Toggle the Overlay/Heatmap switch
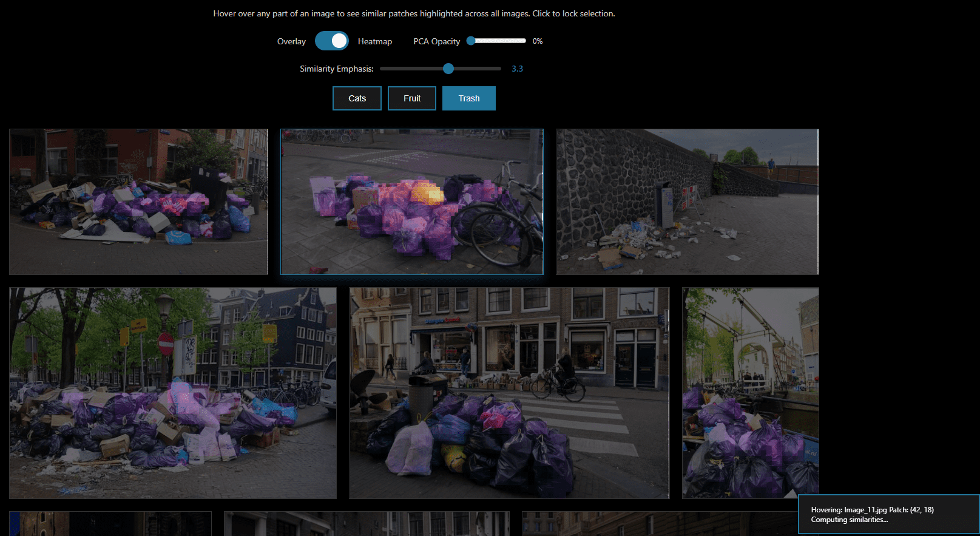Viewport: 980px width, 536px height. pos(331,41)
